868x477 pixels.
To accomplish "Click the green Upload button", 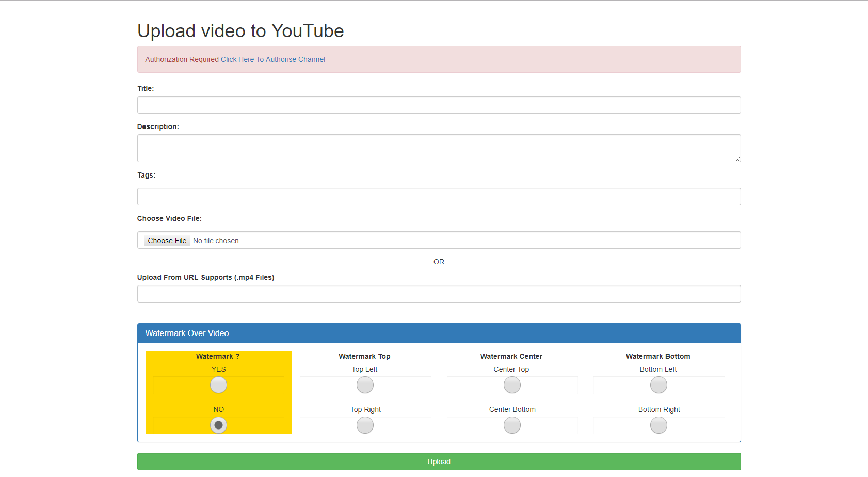I will (x=439, y=462).
